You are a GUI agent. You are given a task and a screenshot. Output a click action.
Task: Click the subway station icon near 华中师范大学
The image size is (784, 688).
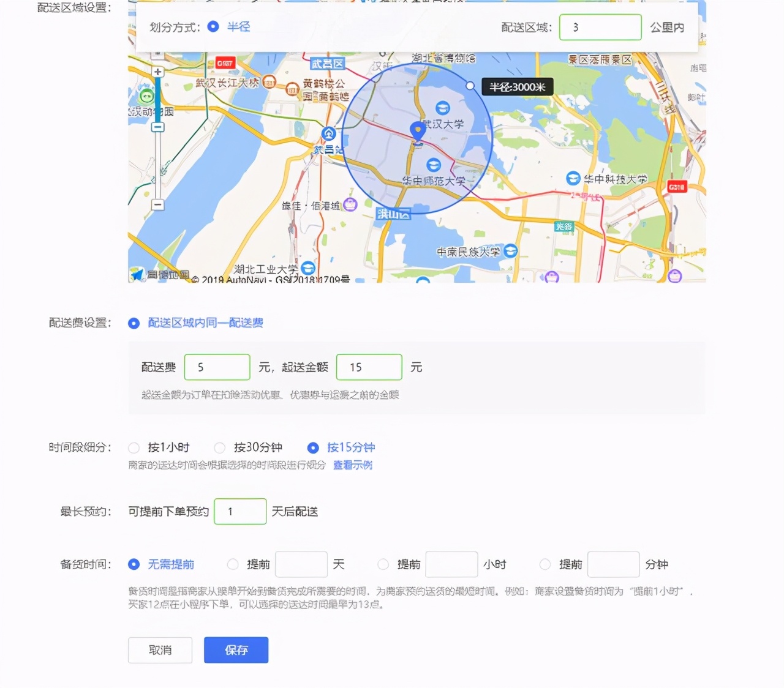433,164
